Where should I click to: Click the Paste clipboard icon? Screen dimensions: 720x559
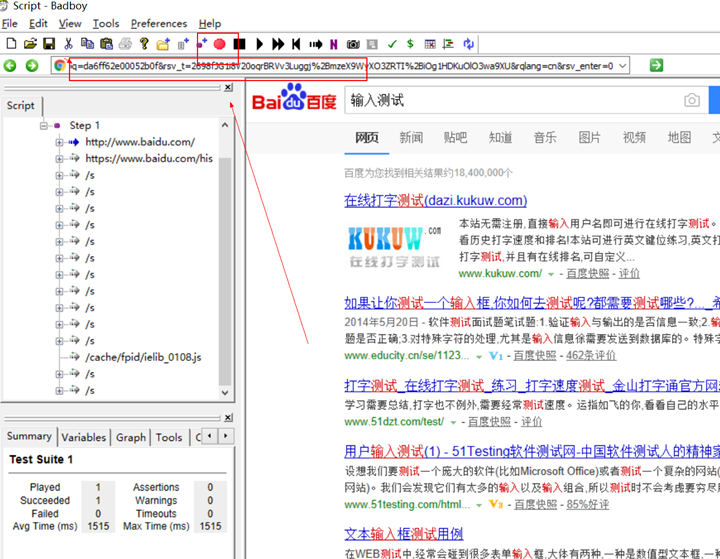[x=106, y=44]
